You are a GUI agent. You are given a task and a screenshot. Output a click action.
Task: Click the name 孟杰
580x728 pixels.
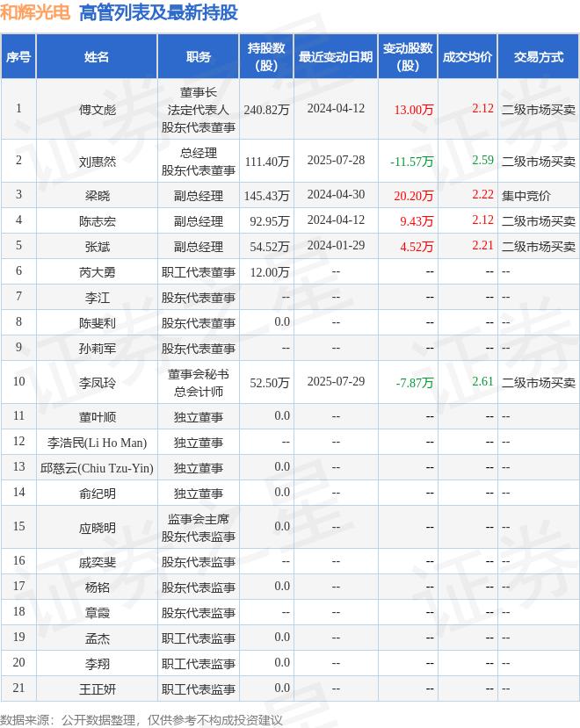(x=98, y=638)
